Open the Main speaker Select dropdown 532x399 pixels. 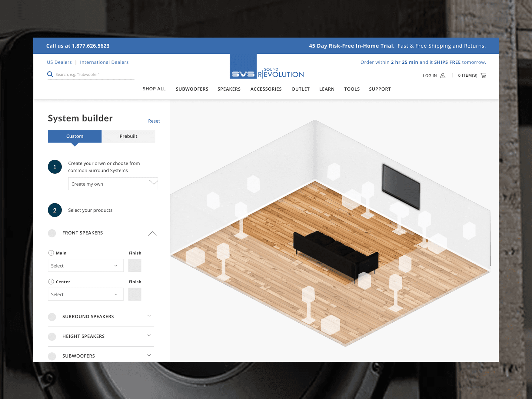point(85,266)
